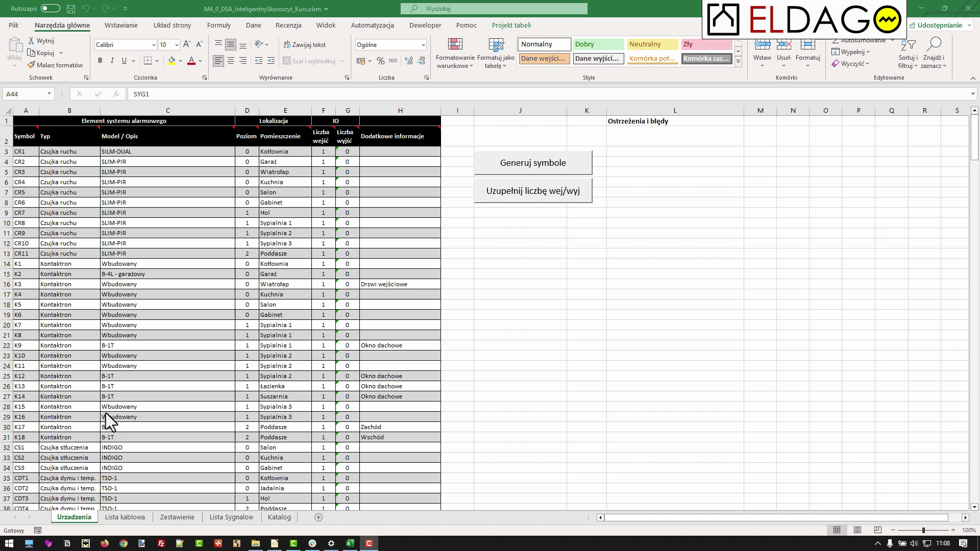Open the Formuły ribbon tab

pyautogui.click(x=218, y=25)
